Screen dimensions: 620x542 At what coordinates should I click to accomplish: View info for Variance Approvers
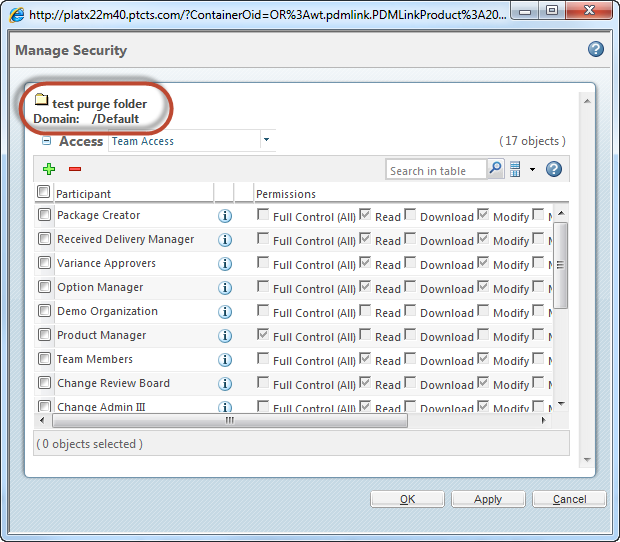(225, 264)
